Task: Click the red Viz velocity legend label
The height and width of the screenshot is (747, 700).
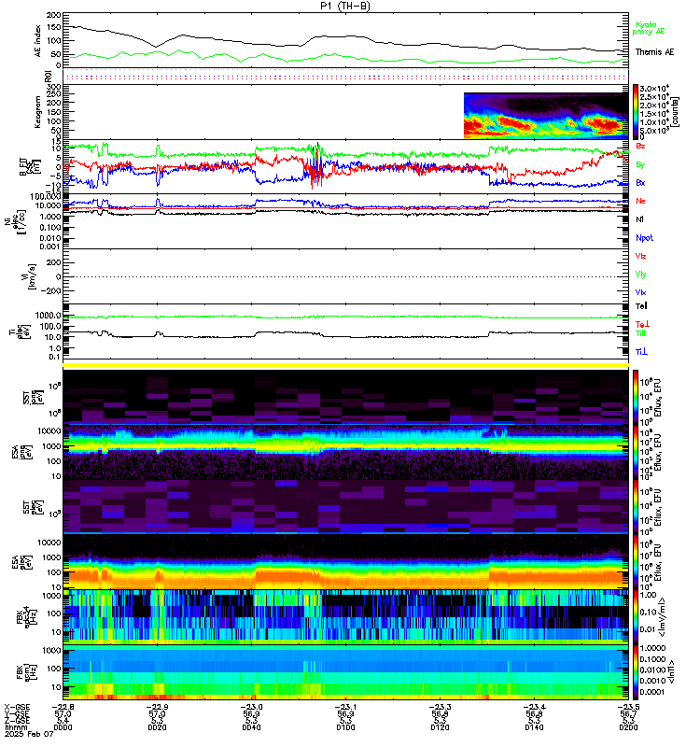Action: point(640,256)
